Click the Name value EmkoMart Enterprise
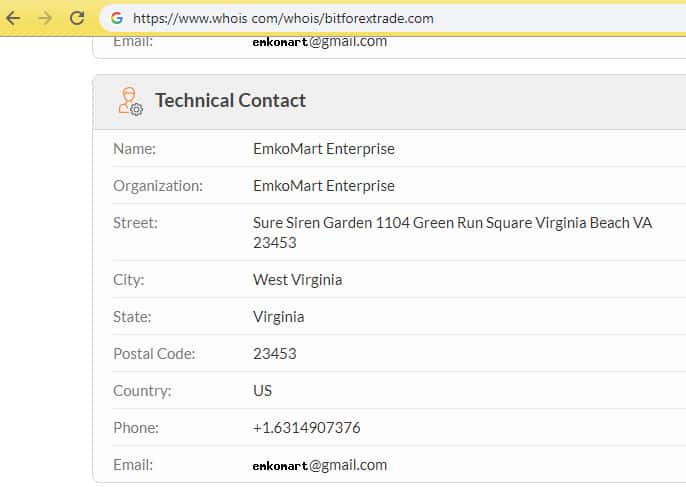686x487 pixels. [324, 149]
